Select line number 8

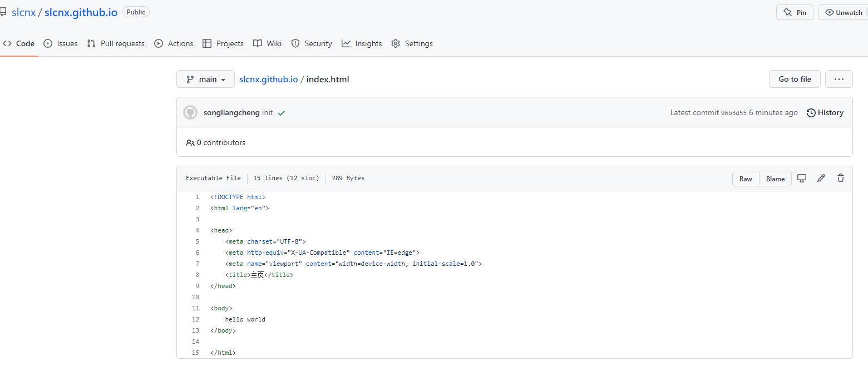coord(197,275)
